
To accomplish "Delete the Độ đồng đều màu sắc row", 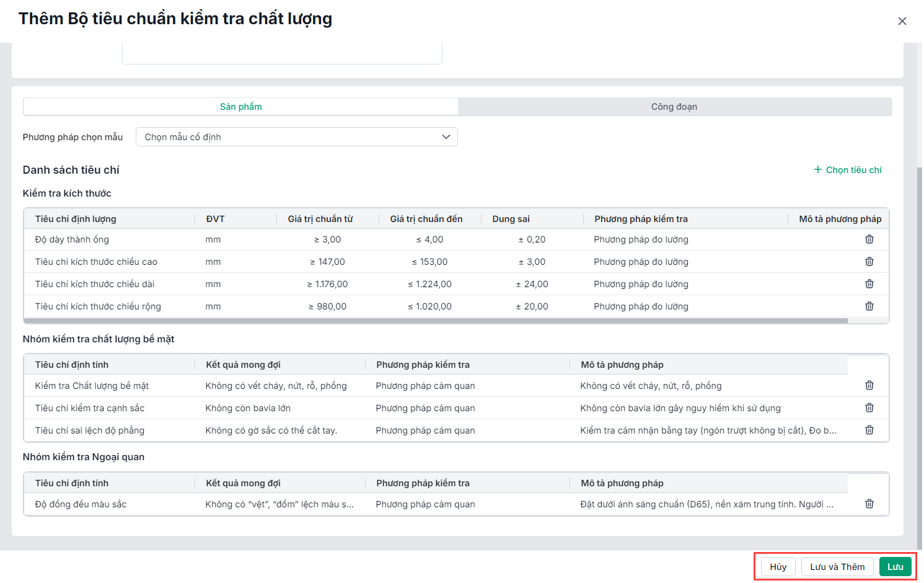I will [x=869, y=504].
